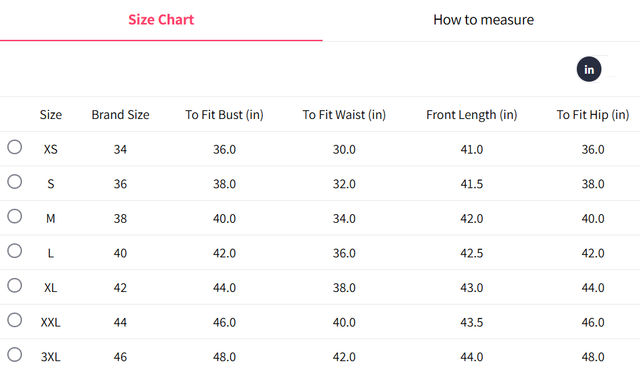Click the To Fit Bust (in) header
This screenshot has width=640, height=373.
pos(224,115)
